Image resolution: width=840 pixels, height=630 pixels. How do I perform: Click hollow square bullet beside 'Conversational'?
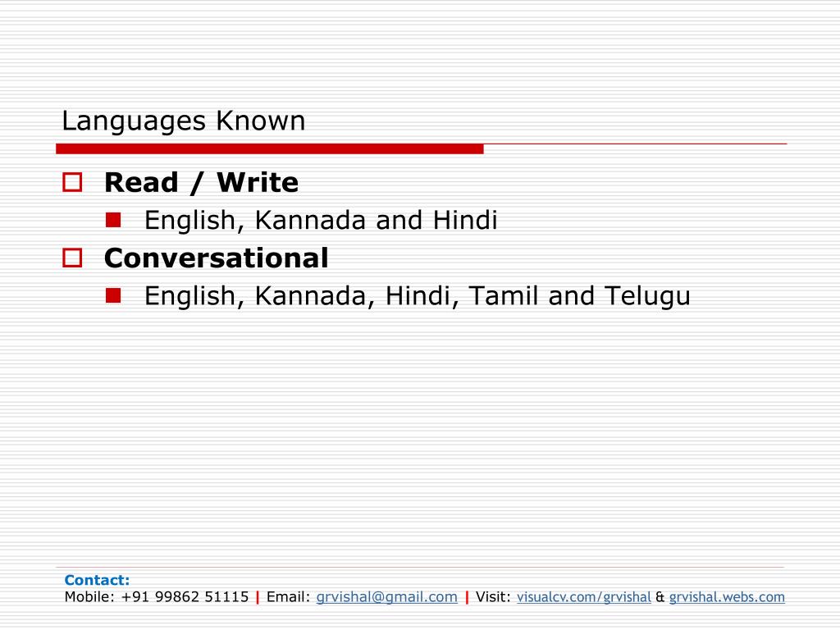click(x=72, y=258)
